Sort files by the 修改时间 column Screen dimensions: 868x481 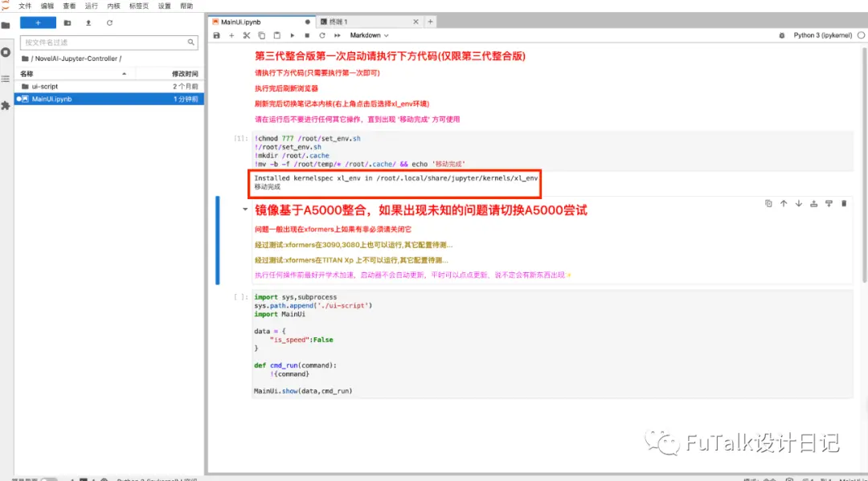[x=170, y=74]
